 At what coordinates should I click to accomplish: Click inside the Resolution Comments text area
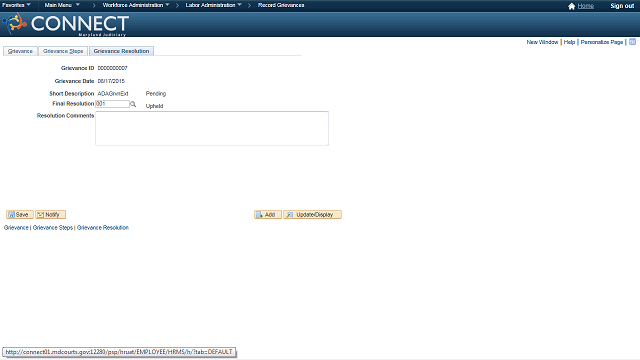[212, 128]
